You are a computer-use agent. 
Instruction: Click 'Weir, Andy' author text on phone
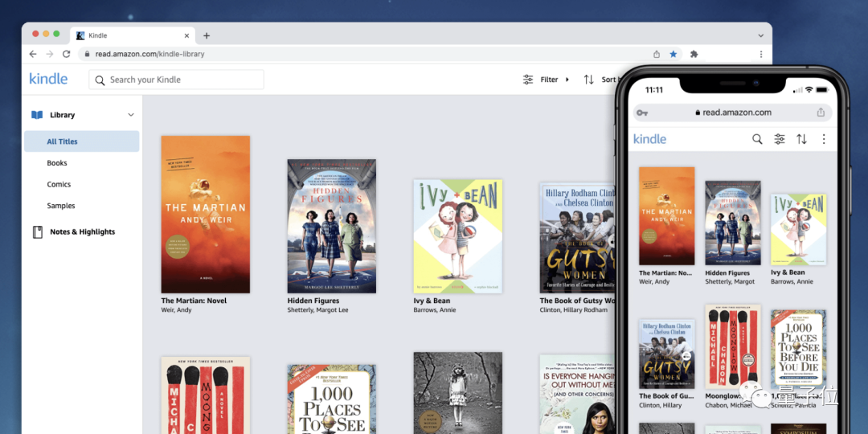point(654,282)
